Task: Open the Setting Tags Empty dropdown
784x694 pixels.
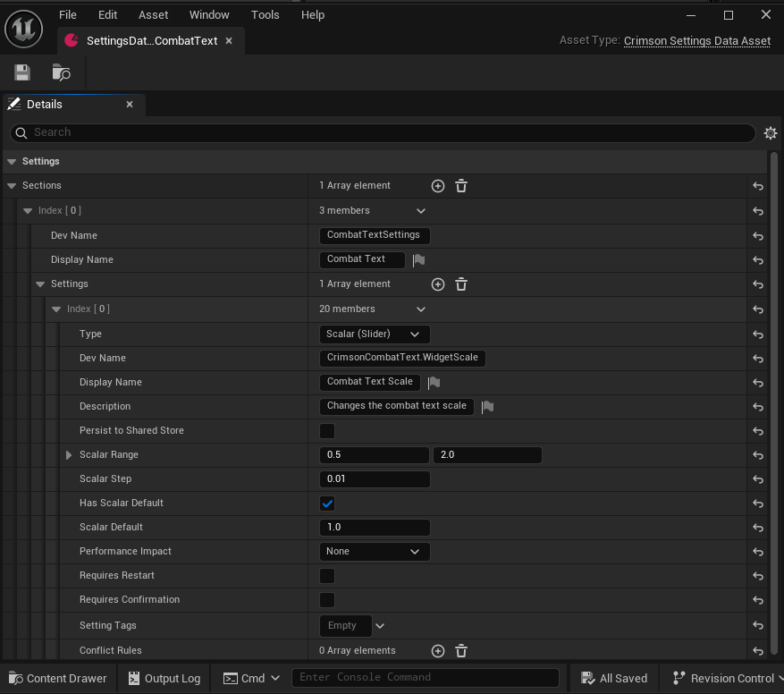Action: coord(380,625)
